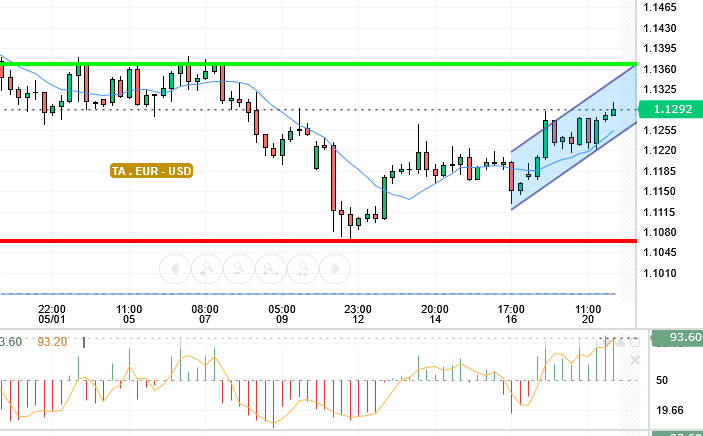Click the 1.1465 price axis label
703x436 pixels.
pos(660,8)
